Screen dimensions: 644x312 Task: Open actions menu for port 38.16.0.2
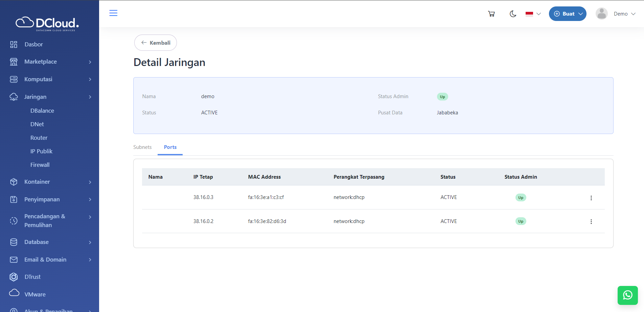pos(591,222)
